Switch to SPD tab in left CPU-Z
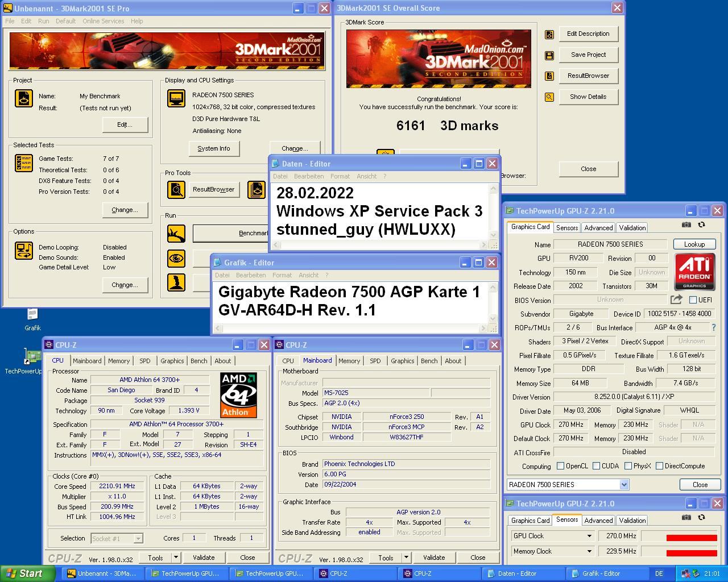This screenshot has height=582, width=728. 145,361
